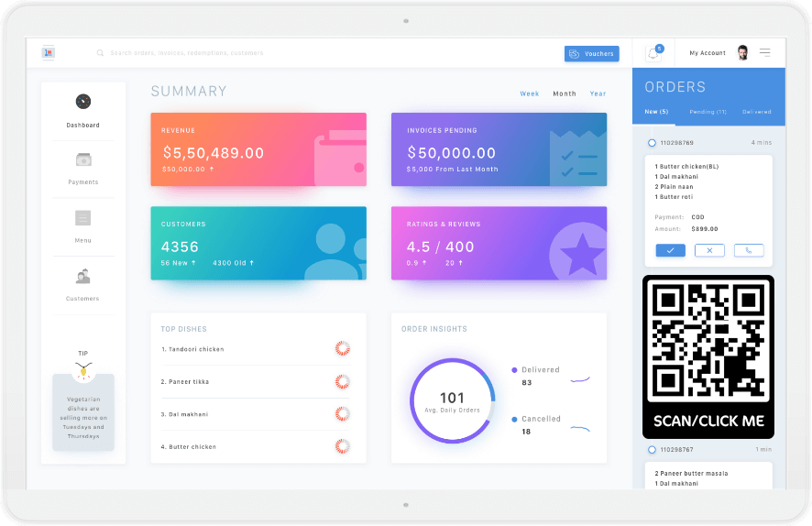This screenshot has height=526, width=812.
Task: Open notifications bell icon
Action: tap(654, 53)
